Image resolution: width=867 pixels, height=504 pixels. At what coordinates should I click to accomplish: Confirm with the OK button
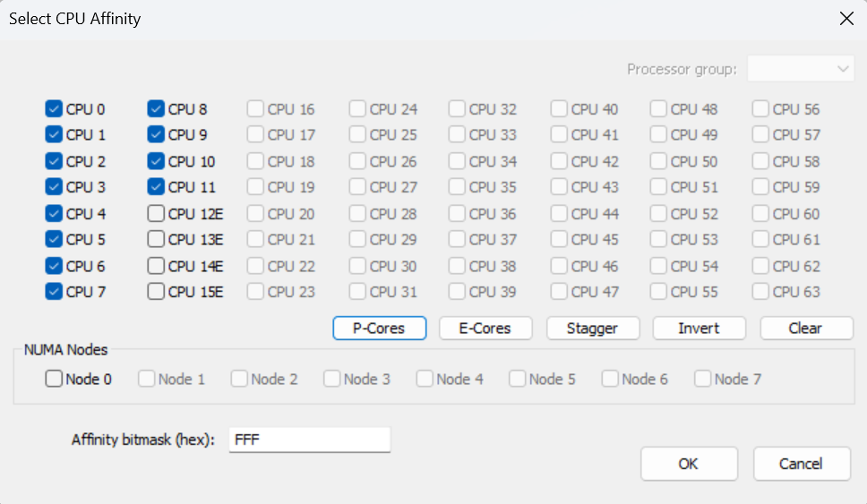coord(689,464)
